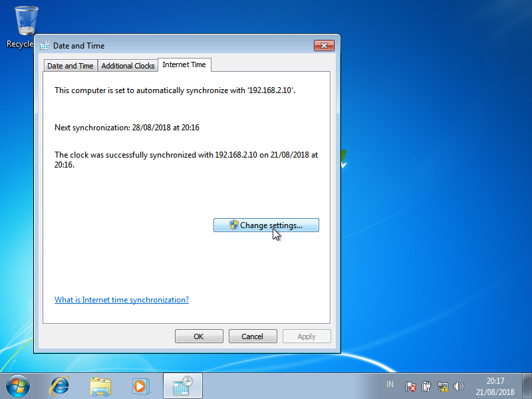Switch to the Date and Time tab
The width and height of the screenshot is (532, 399).
tap(70, 65)
